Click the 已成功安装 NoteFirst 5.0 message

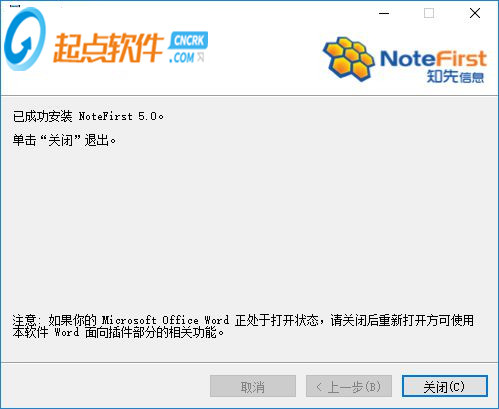tap(88, 116)
